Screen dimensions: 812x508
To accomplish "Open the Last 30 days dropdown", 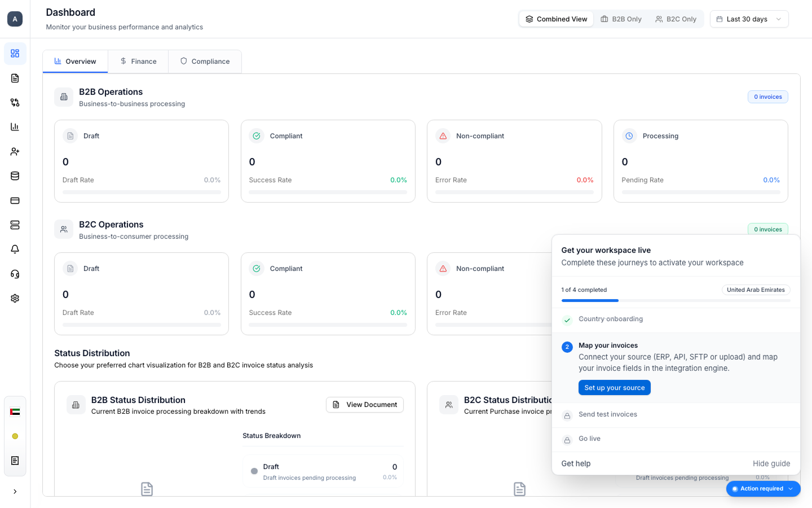I will click(x=749, y=19).
